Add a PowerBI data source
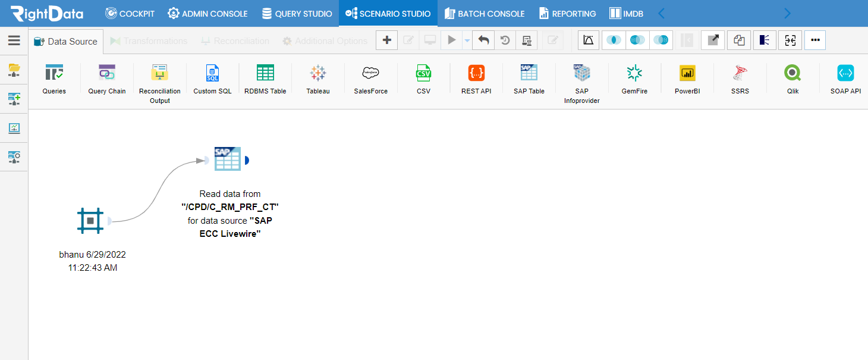868x360 pixels. [x=687, y=79]
